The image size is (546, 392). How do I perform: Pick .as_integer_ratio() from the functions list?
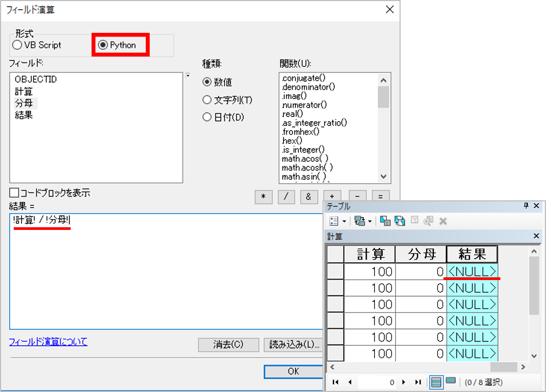(314, 123)
